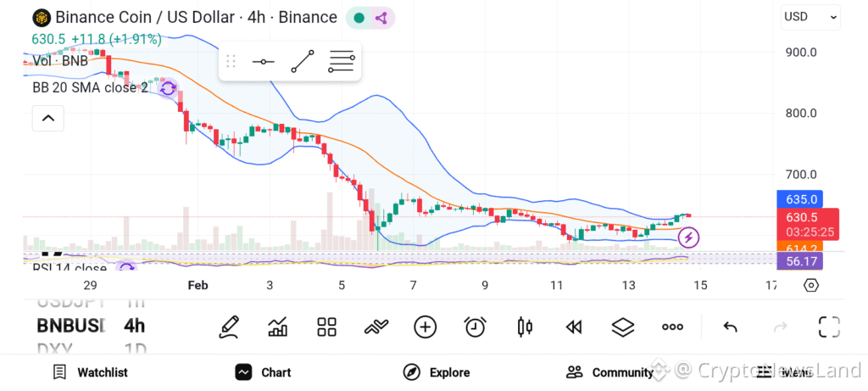Open the three-dots more options

(x=672, y=327)
